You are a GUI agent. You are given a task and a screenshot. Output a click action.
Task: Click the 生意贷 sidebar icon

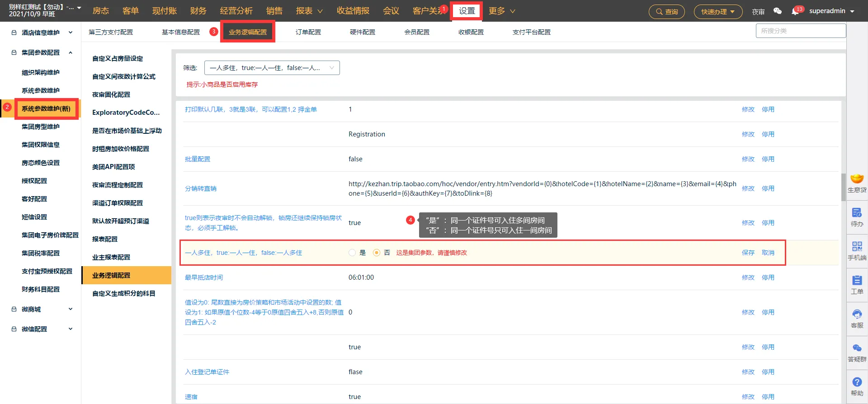857,183
